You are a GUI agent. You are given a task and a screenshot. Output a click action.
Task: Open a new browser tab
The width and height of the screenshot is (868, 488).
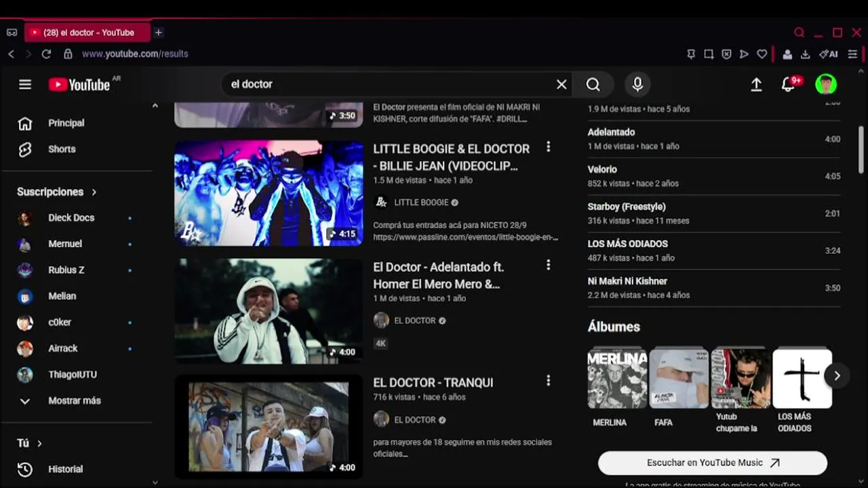coord(158,33)
